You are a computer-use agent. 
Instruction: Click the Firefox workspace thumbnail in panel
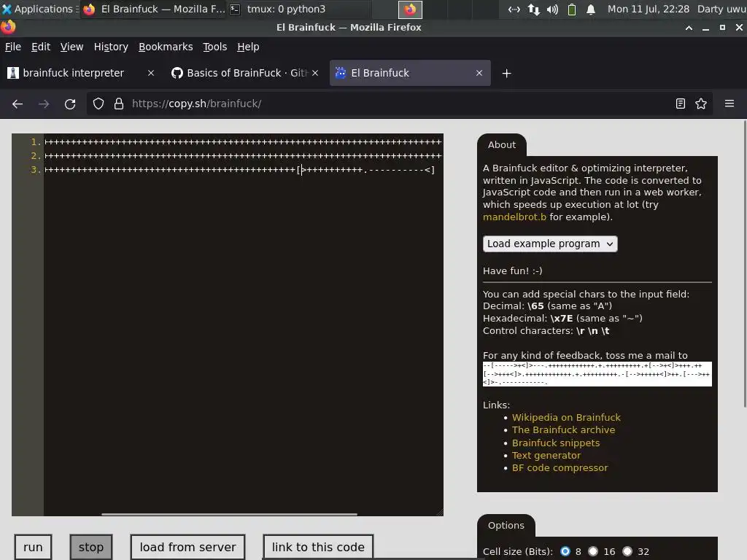pyautogui.click(x=410, y=9)
